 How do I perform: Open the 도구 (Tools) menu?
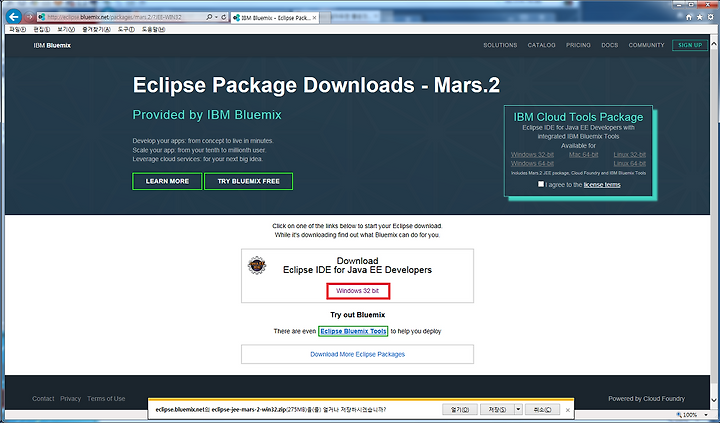pyautogui.click(x=126, y=29)
